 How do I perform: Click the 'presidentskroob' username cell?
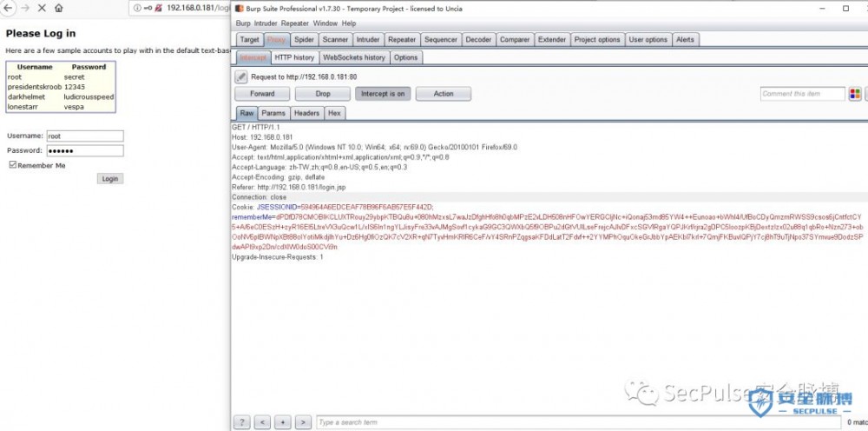[35, 87]
